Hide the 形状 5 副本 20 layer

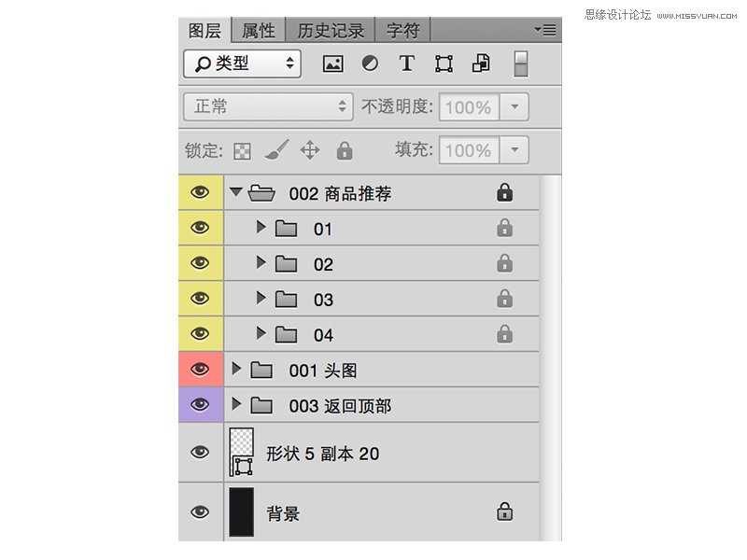(200, 452)
